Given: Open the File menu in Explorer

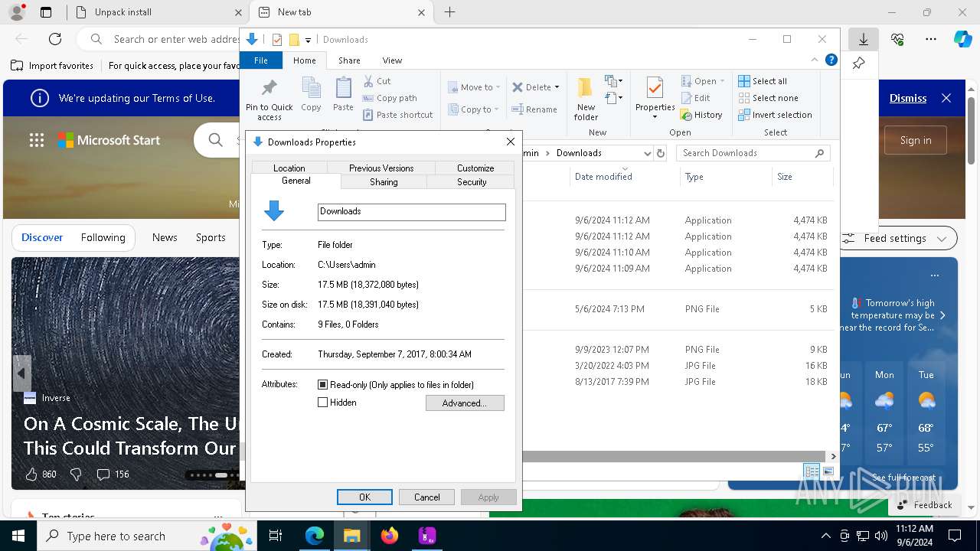Looking at the screenshot, I should pyautogui.click(x=261, y=60).
